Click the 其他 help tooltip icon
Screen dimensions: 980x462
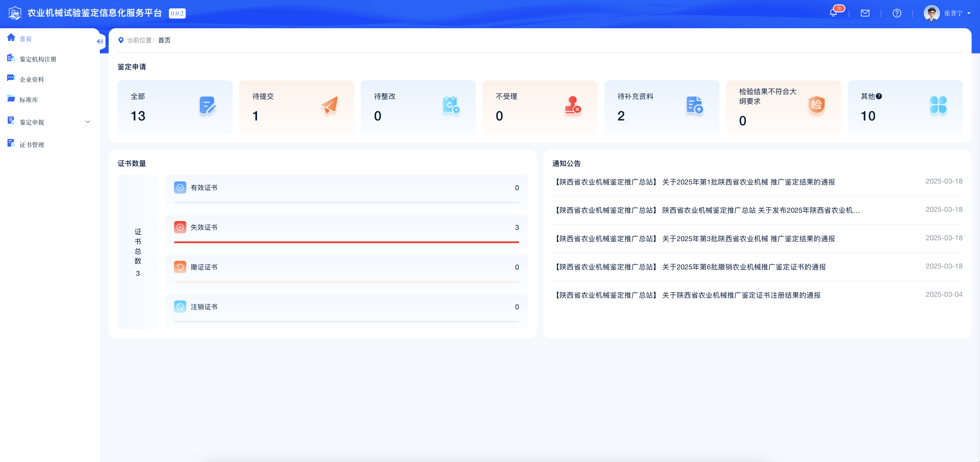(x=879, y=96)
